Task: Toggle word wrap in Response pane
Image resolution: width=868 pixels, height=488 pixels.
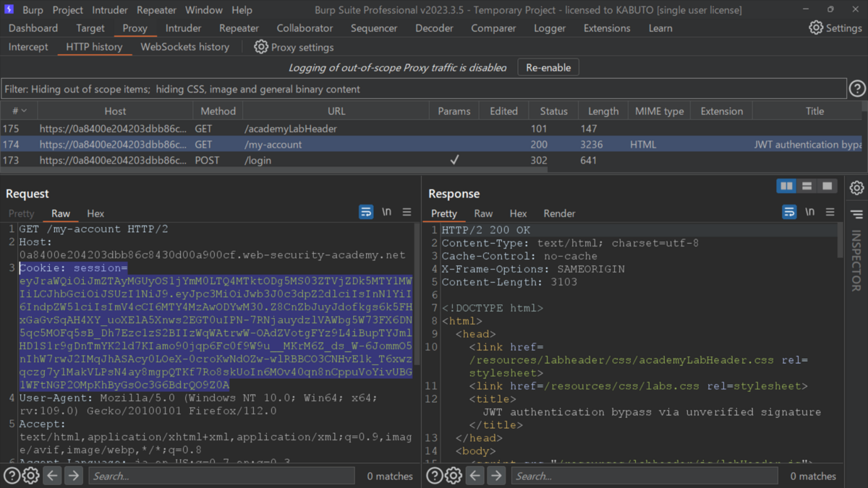Action: (x=789, y=212)
